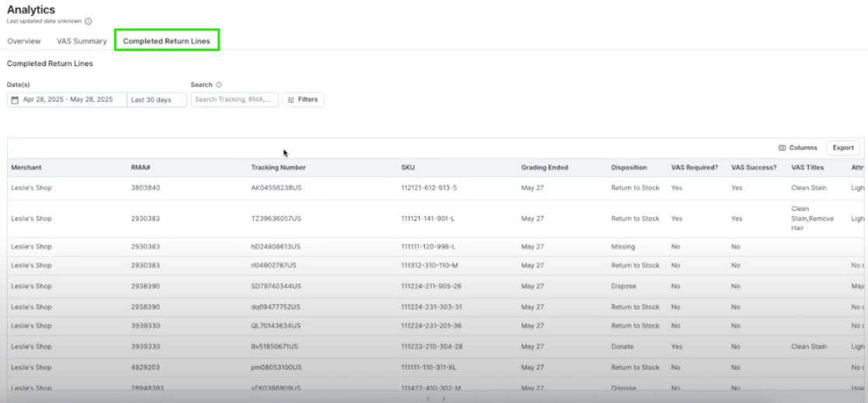The image size is (868, 403).
Task: Click the info icon beside Last updated date
Action: (88, 22)
